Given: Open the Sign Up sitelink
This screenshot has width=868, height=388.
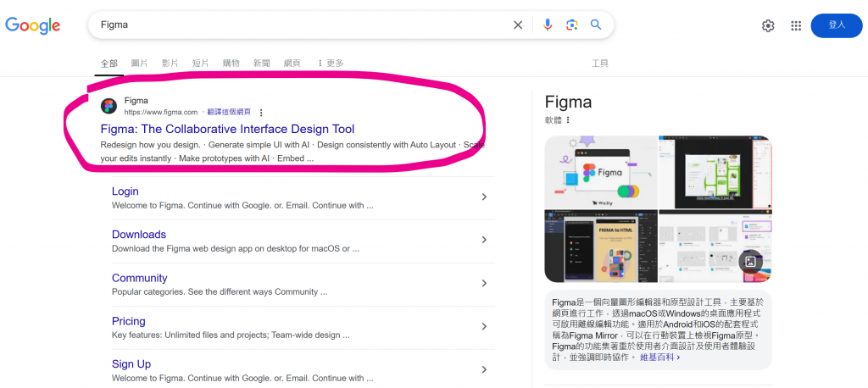Looking at the screenshot, I should (x=131, y=364).
